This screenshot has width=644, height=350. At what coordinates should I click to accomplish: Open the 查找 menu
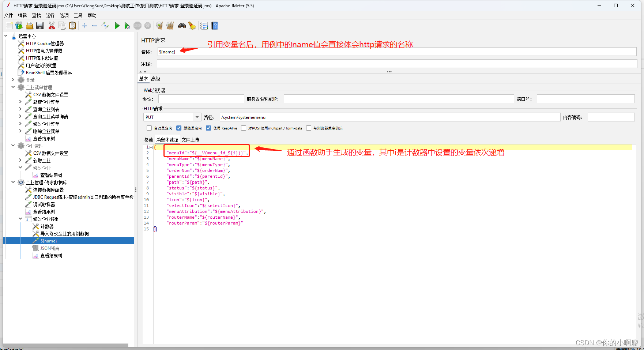(36, 15)
